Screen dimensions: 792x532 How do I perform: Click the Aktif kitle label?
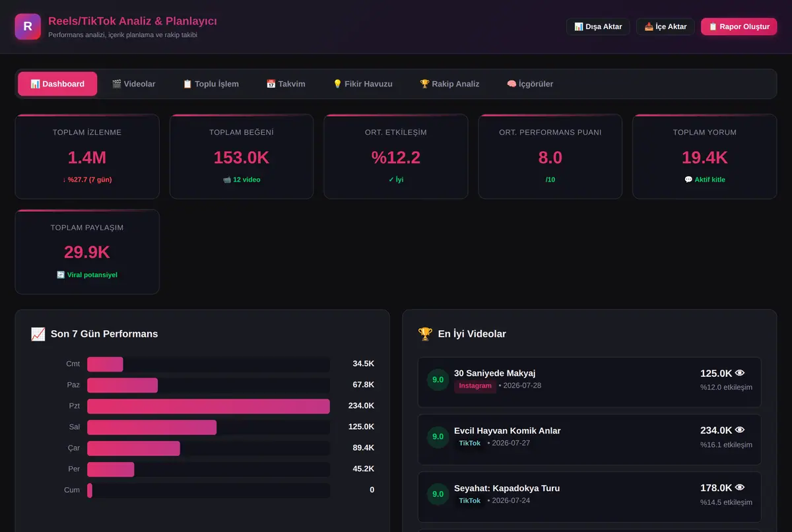pos(705,180)
